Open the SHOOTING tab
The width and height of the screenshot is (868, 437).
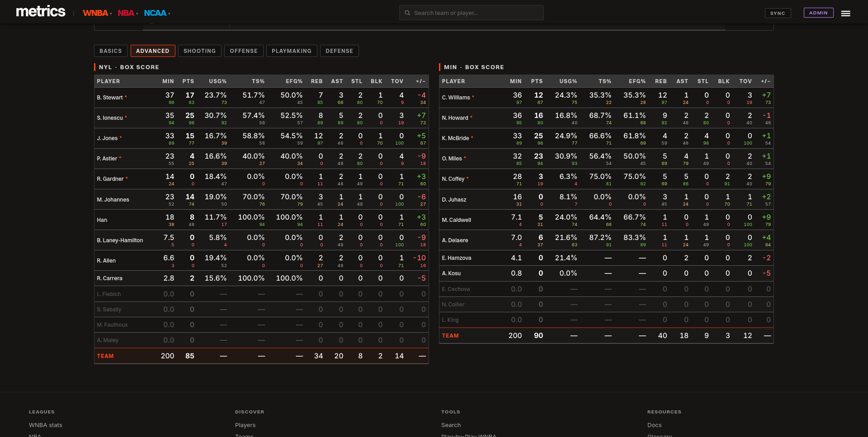200,51
